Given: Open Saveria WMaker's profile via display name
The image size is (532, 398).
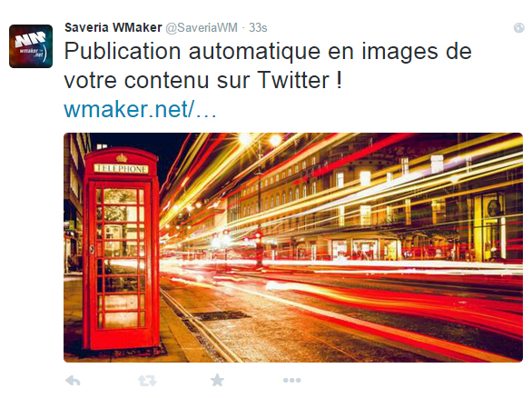Looking at the screenshot, I should [113, 27].
